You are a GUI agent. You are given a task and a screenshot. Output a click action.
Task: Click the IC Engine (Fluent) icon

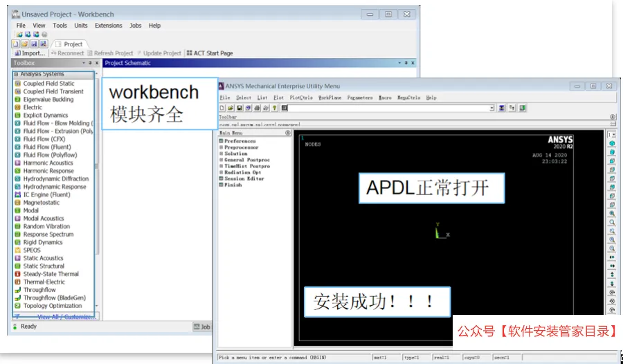pyautogui.click(x=17, y=194)
